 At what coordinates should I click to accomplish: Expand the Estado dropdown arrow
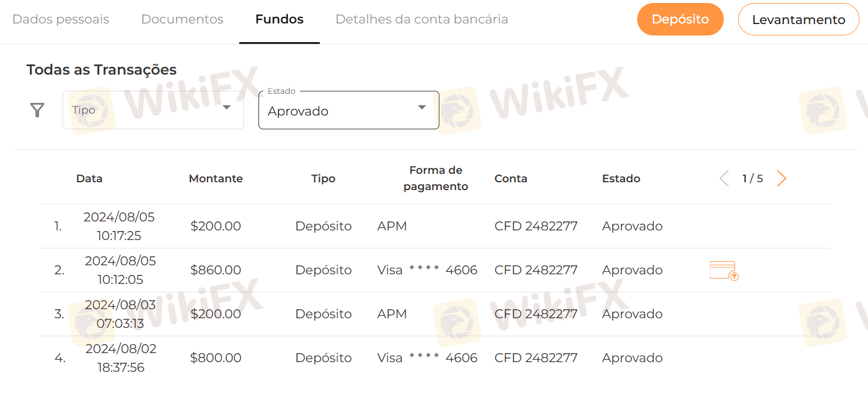coord(422,108)
